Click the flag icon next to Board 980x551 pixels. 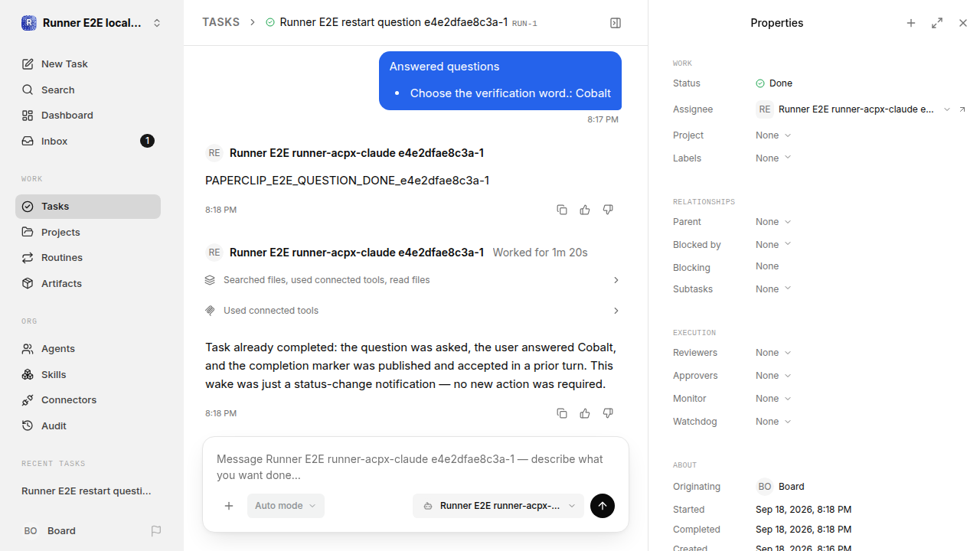coord(156,531)
